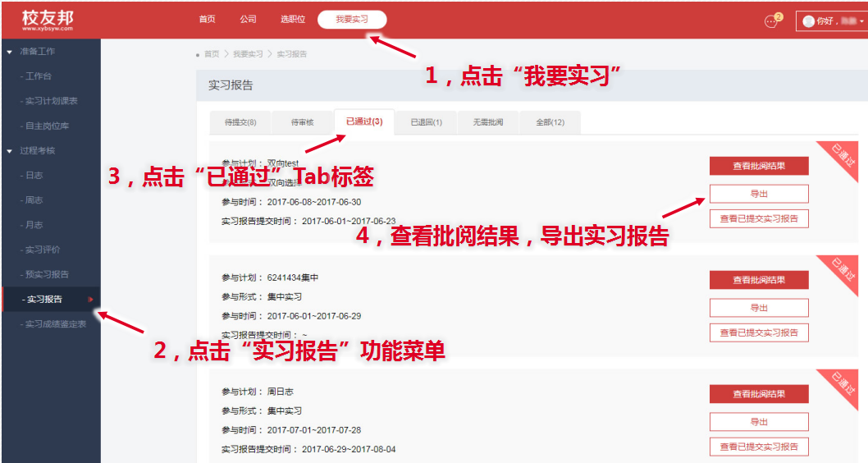Open 选职位 in the top navigation
This screenshot has height=463, width=868.
292,19
